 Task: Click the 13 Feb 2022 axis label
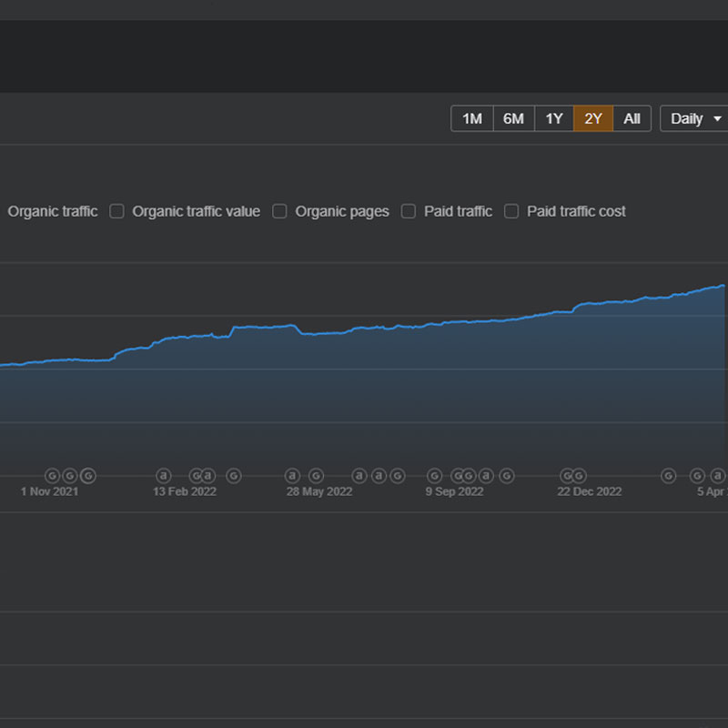click(185, 491)
